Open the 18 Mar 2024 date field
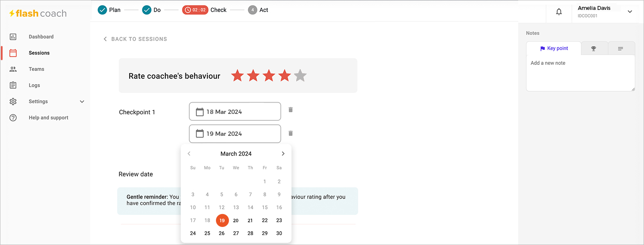 [235, 112]
